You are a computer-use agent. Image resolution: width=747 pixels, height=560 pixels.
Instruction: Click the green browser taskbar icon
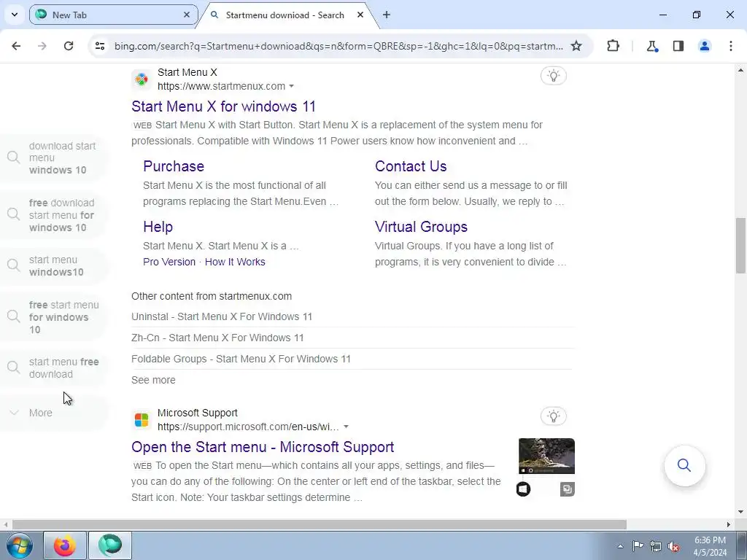(x=110, y=545)
